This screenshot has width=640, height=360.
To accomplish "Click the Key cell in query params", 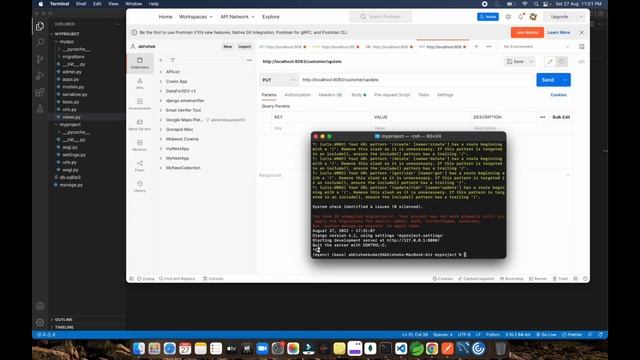I will coord(321,128).
